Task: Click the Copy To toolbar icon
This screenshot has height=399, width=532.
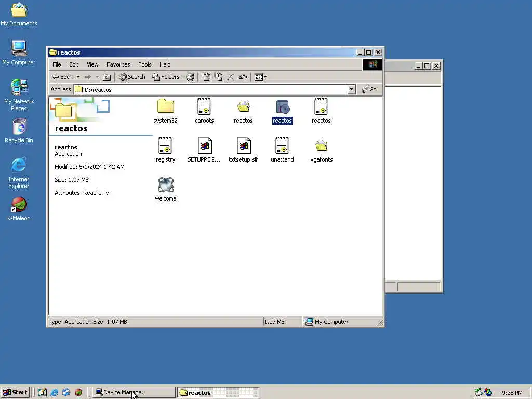Action: pyautogui.click(x=218, y=77)
